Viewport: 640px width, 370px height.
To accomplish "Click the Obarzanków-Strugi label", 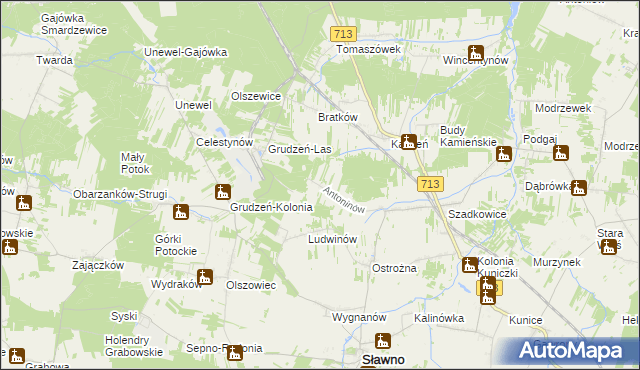I will pos(120,194).
